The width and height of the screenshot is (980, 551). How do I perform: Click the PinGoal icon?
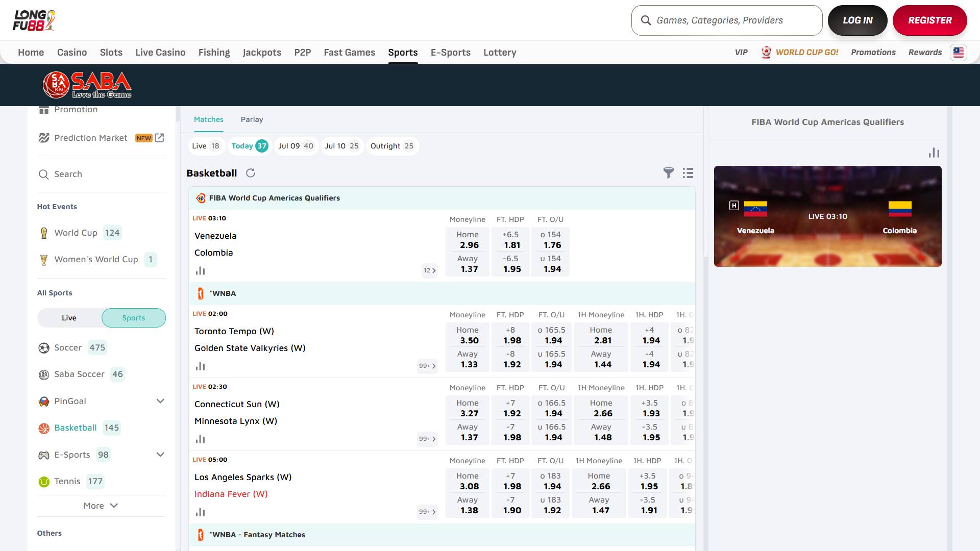coord(44,402)
